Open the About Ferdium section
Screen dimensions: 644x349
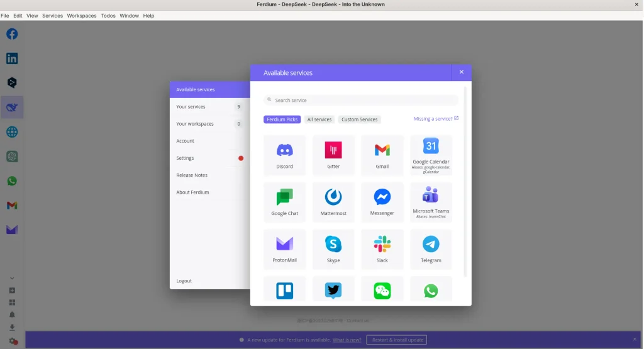pyautogui.click(x=210, y=192)
